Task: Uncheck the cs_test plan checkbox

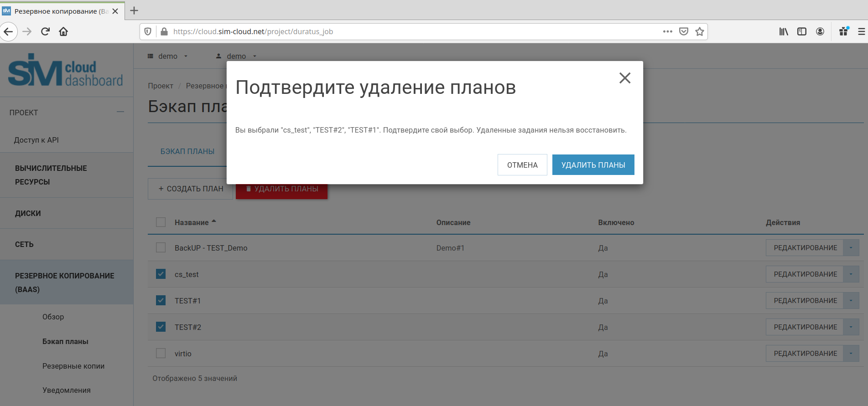Action: click(x=161, y=274)
